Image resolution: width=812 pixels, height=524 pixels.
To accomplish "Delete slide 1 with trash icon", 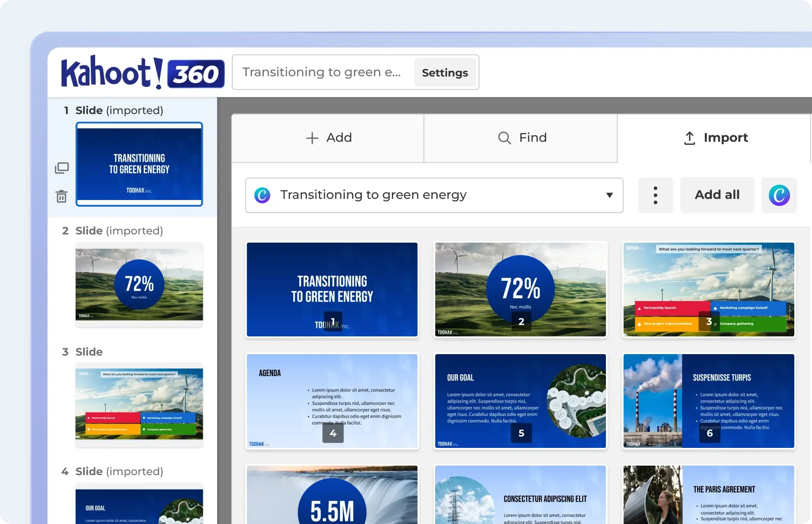I will pos(62,196).
